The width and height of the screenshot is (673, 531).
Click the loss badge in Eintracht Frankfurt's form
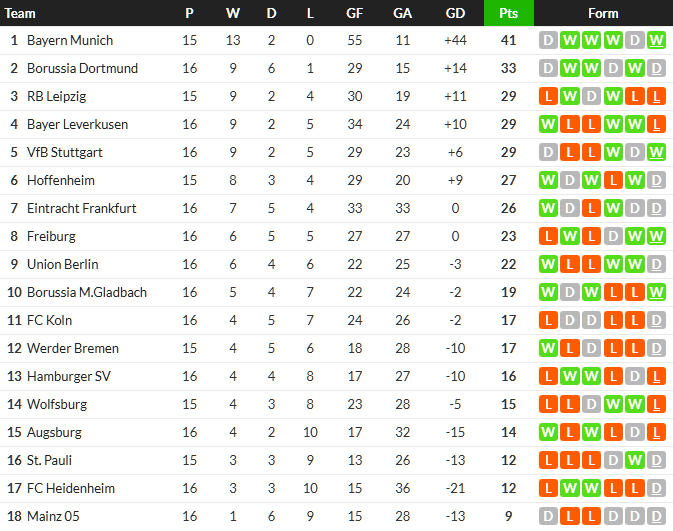pos(591,209)
